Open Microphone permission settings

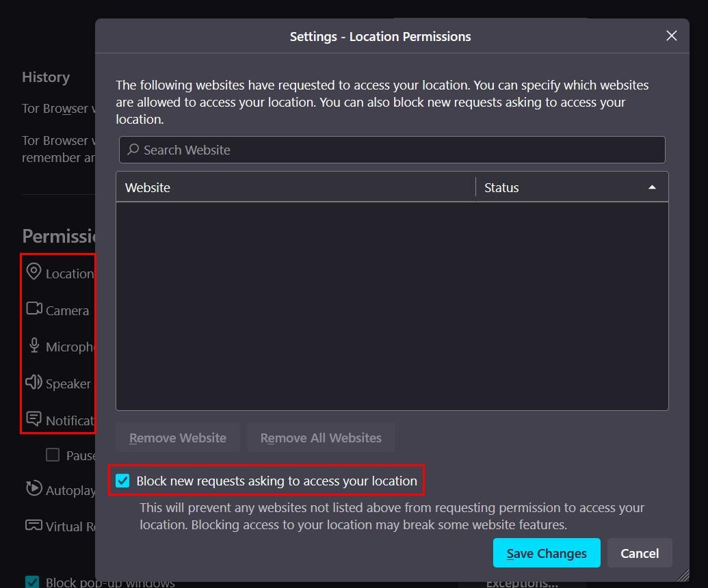coord(33,345)
